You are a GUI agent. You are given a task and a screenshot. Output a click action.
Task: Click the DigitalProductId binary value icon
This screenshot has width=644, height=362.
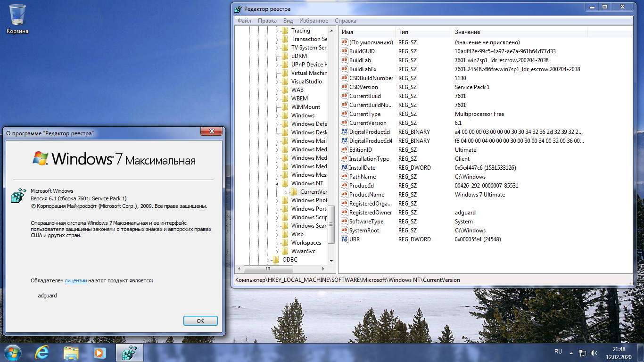pos(344,132)
